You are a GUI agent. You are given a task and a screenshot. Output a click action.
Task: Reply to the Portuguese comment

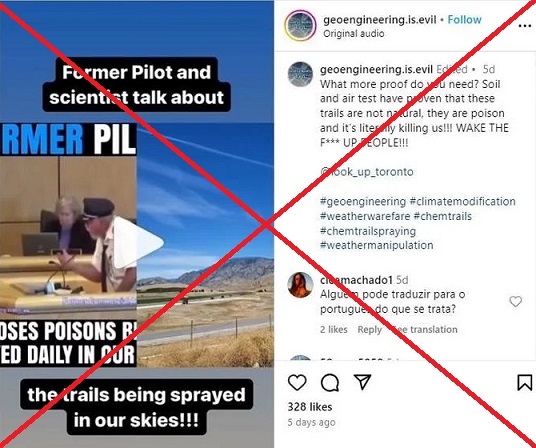coord(370,329)
